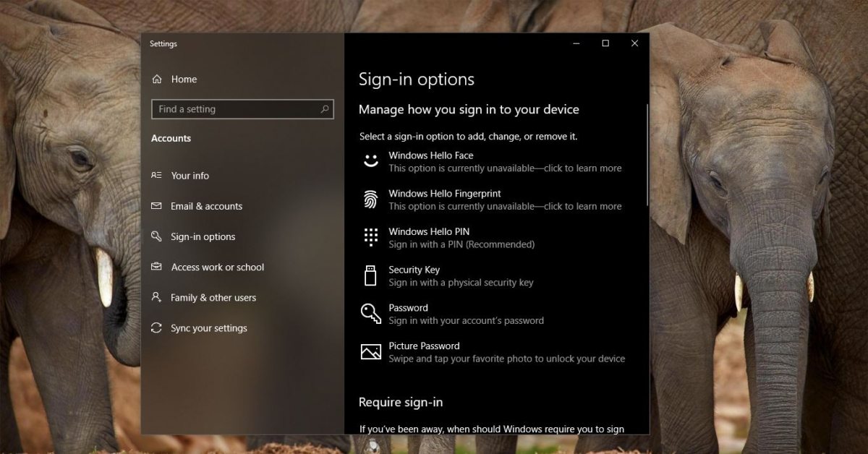Image resolution: width=868 pixels, height=454 pixels.
Task: Select the Windows Hello PIN icon
Action: (370, 237)
